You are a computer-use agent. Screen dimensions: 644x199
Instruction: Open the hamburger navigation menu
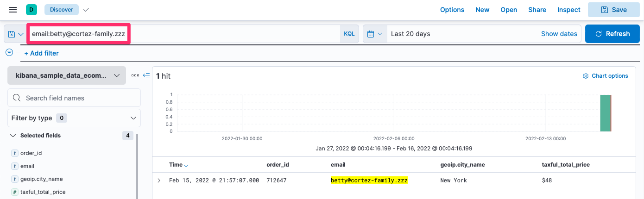point(13,10)
